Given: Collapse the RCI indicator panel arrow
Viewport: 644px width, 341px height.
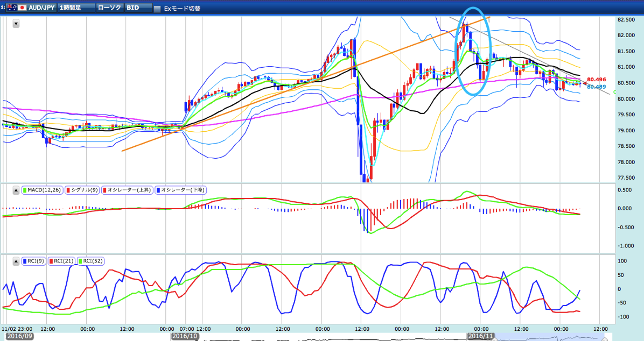Looking at the screenshot, I should pos(16,261).
